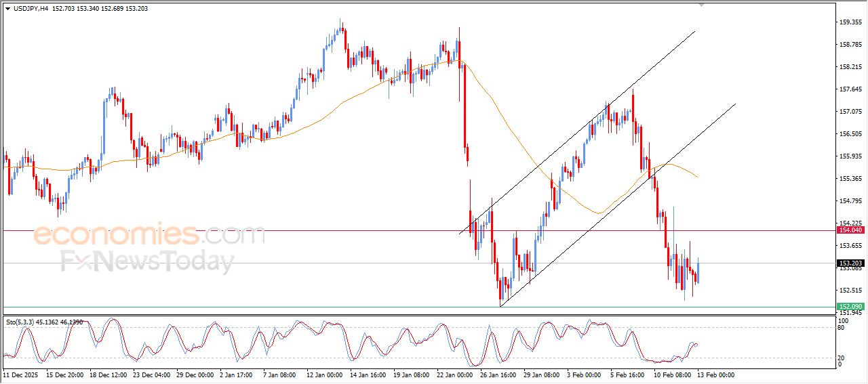Click the economies.com watermark logo
Image resolution: width=868 pixels, height=384 pixels.
point(149,235)
